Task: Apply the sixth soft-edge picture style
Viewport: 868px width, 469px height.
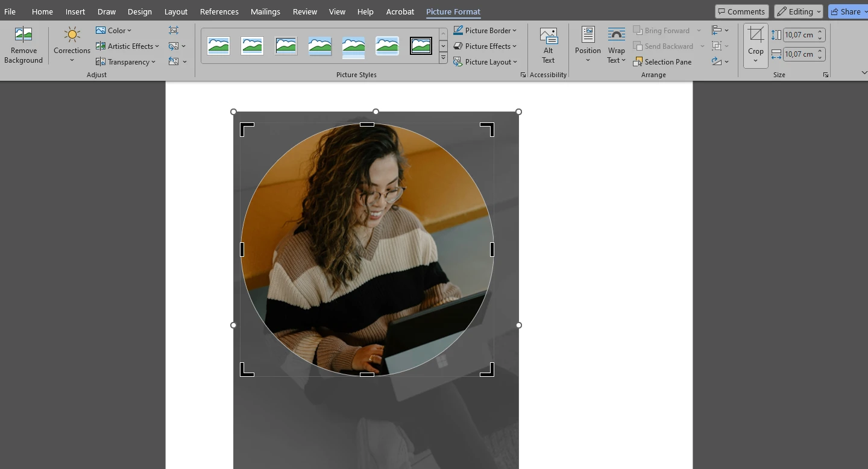Action: [387, 46]
